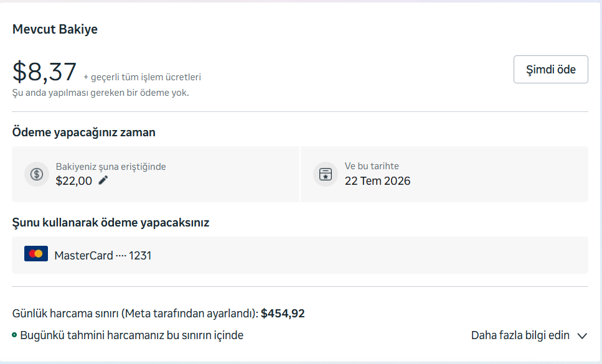Click the Şimdi öde button
The image size is (602, 364).
click(x=550, y=70)
